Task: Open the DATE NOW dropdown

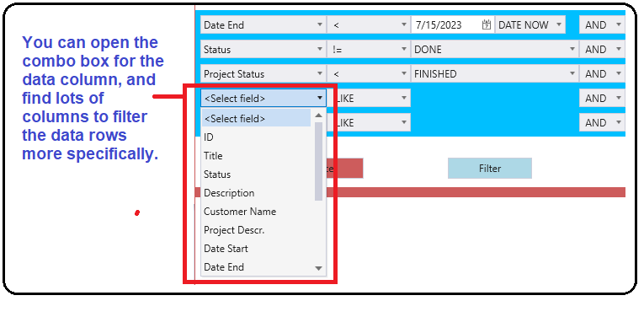Action: (x=530, y=25)
